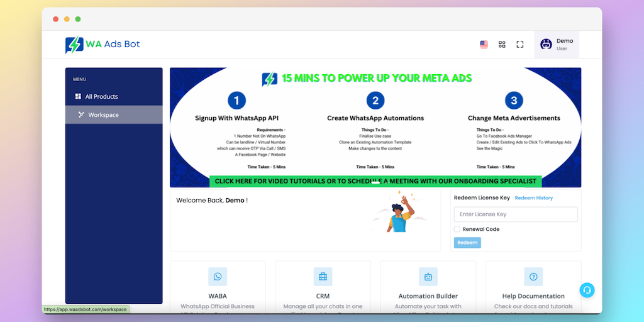Click the 'A Facebook Page / Website' line
644x322 pixels.
pos(260,155)
